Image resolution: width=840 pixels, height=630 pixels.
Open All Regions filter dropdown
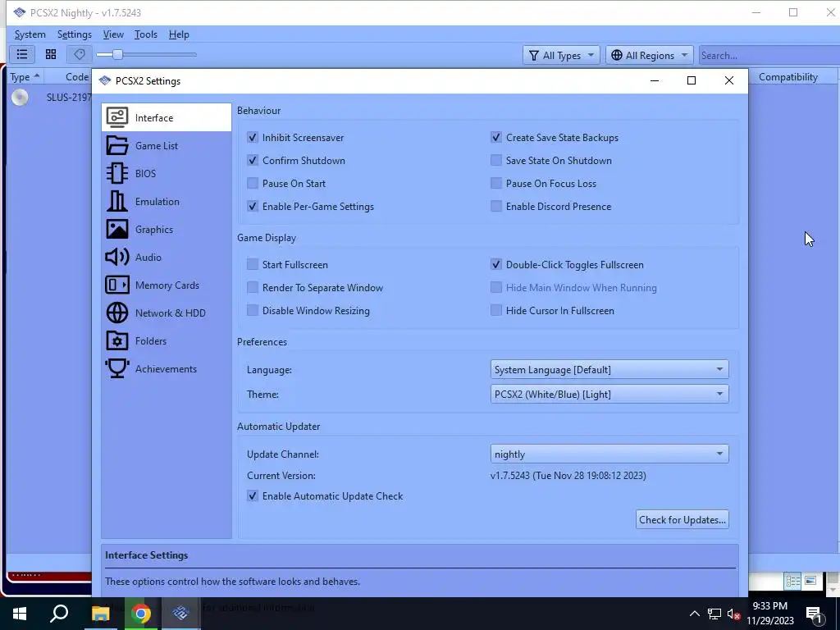650,55
